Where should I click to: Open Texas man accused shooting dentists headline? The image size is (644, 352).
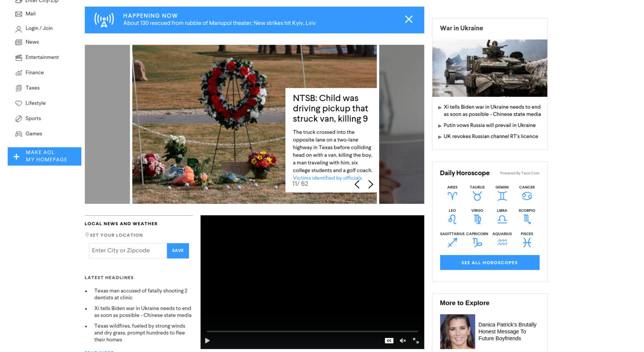(x=141, y=294)
